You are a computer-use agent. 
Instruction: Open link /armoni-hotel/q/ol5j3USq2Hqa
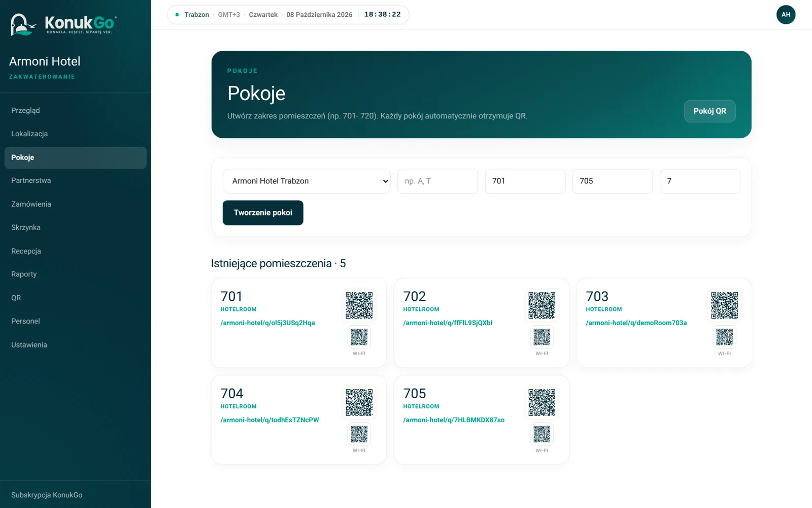click(267, 323)
